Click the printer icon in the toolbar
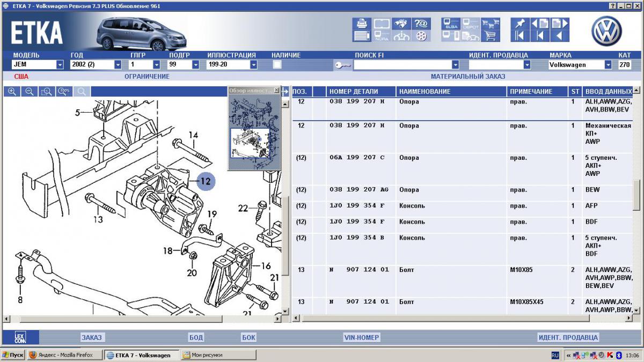This screenshot has height=362, width=644. 362,24
